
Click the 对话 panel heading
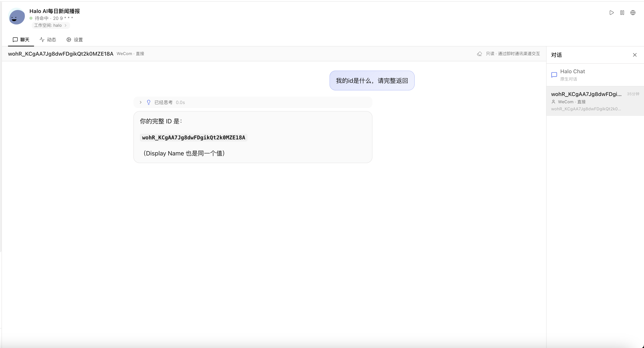[556, 55]
